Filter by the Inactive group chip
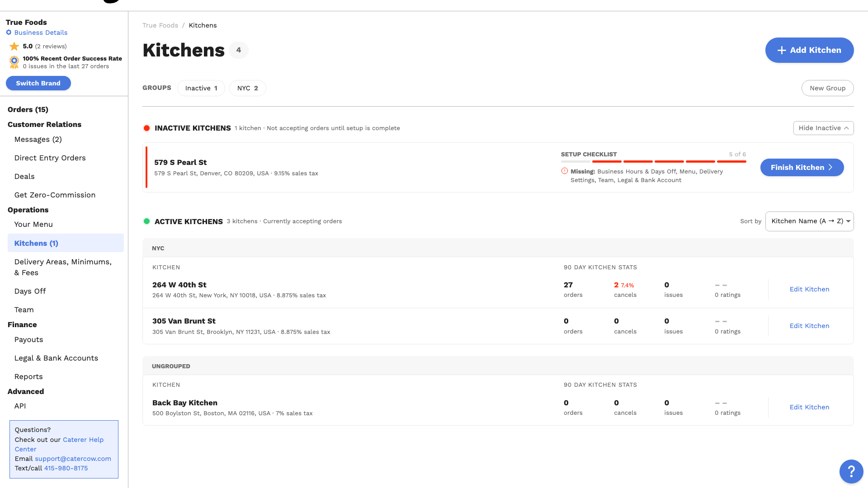868x488 pixels. (x=201, y=88)
